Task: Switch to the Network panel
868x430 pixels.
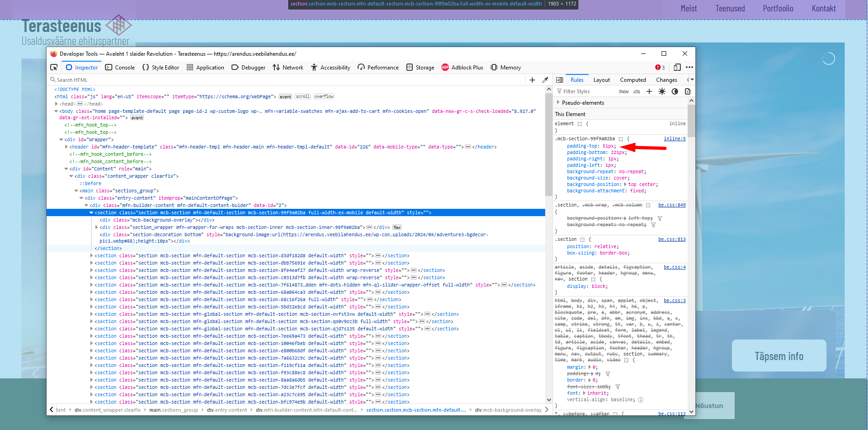Action: click(x=288, y=67)
